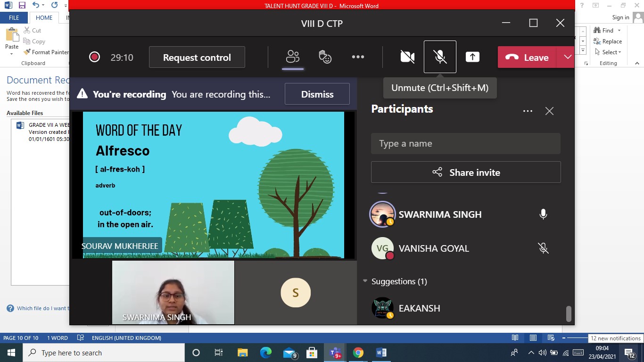644x362 pixels.
Task: Unmute the microphone in Teams toolbar
Action: point(440,57)
